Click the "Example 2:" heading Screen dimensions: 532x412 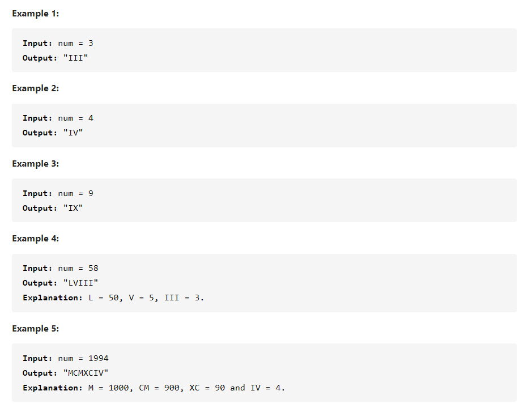click(x=35, y=88)
